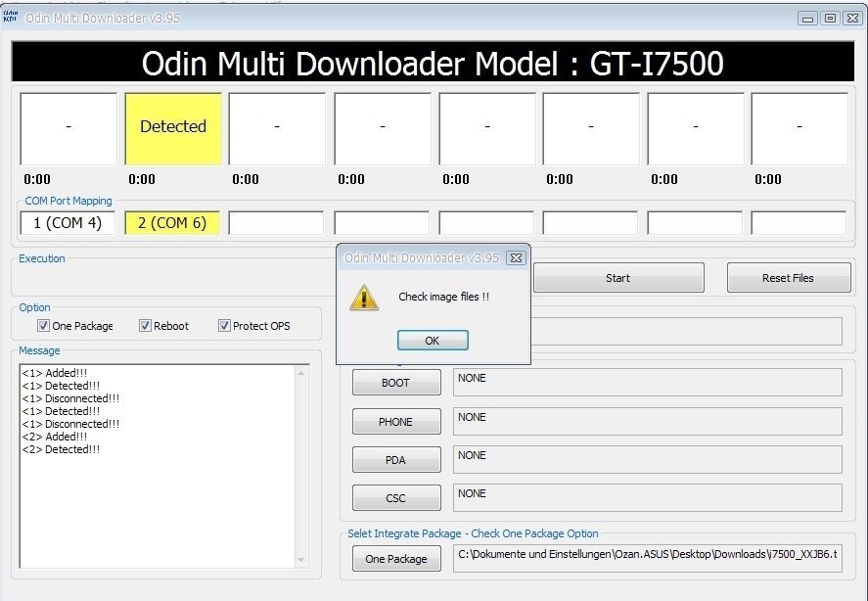Select the BOOT file path field showing NONE

click(647, 382)
